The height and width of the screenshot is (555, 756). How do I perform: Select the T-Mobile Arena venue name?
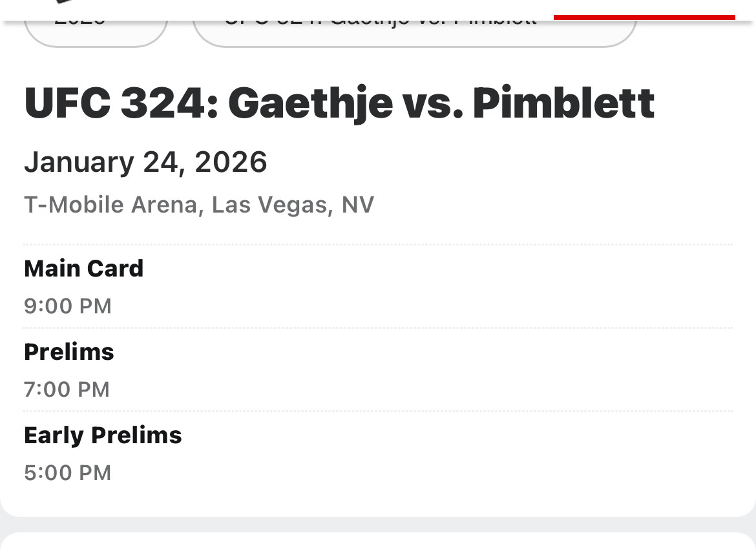point(110,205)
